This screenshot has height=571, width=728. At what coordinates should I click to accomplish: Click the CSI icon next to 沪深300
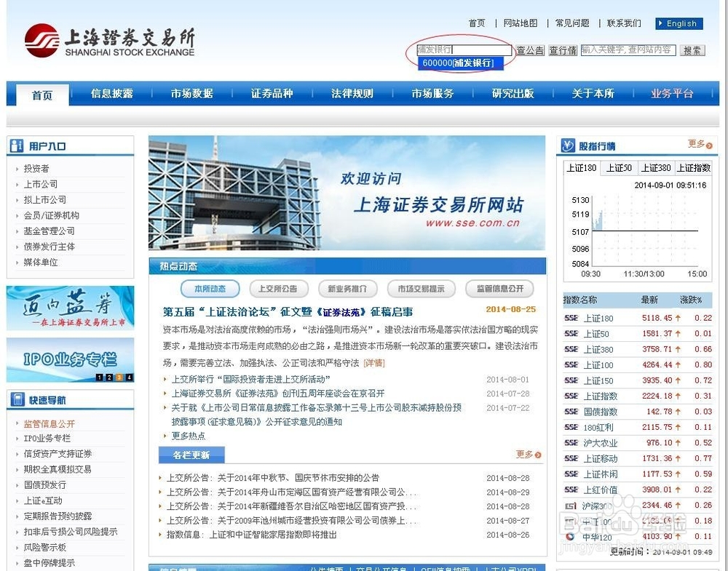click(x=571, y=506)
